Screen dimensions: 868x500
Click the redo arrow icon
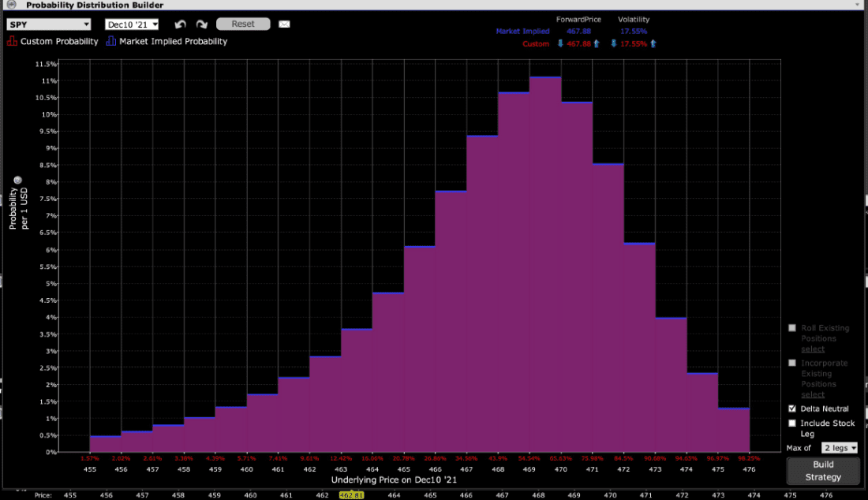[x=201, y=24]
